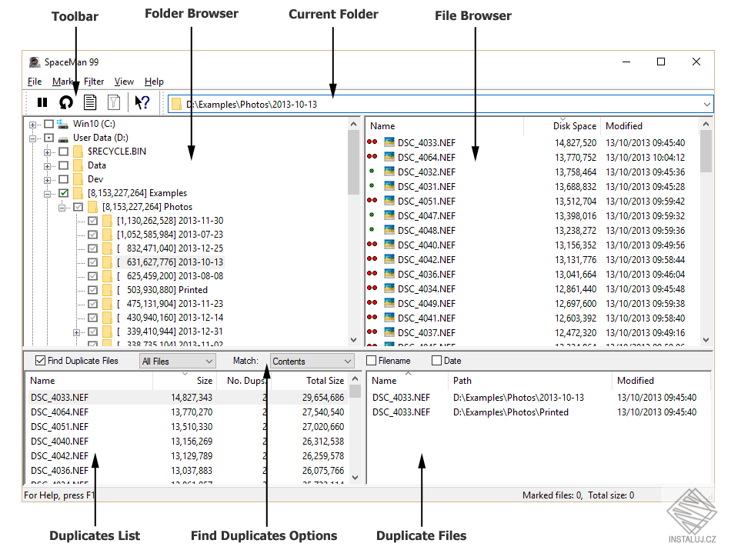
Task: Click the Dev folder icon
Action: pyautogui.click(x=78, y=179)
